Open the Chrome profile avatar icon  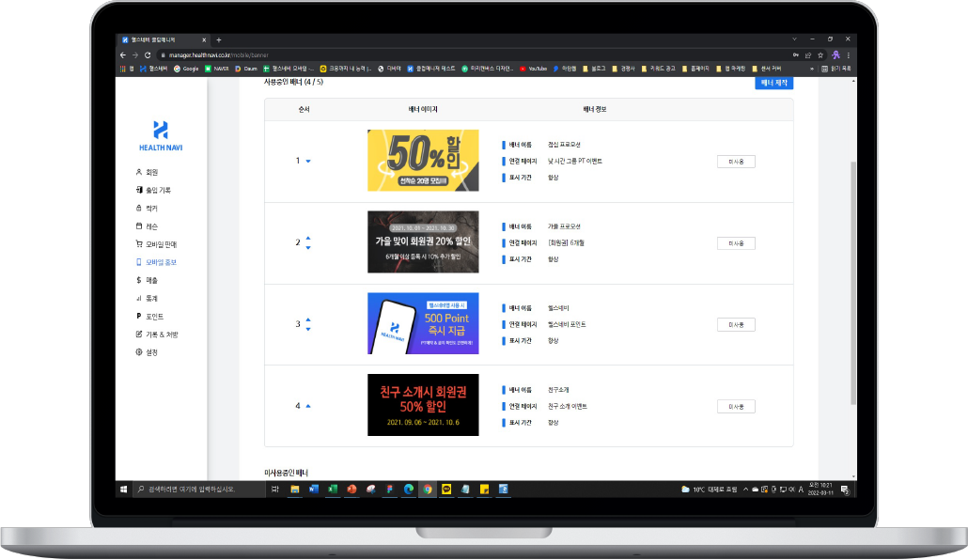835,54
